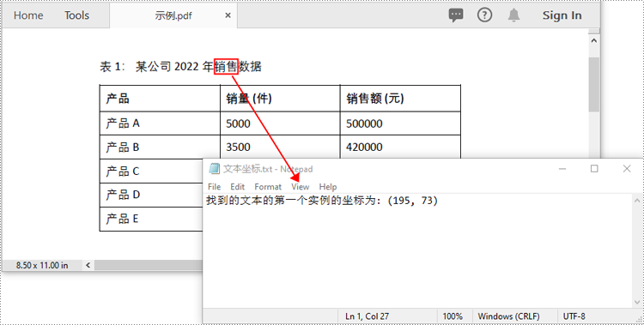Click the 420000 cell
This screenshot has height=325, width=644.
[400, 147]
